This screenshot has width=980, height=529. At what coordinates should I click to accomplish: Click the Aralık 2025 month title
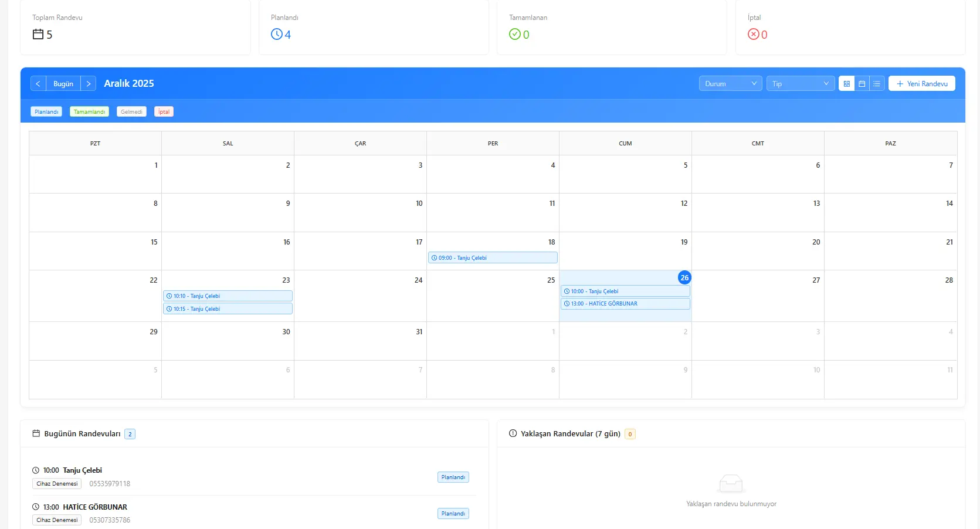(129, 83)
